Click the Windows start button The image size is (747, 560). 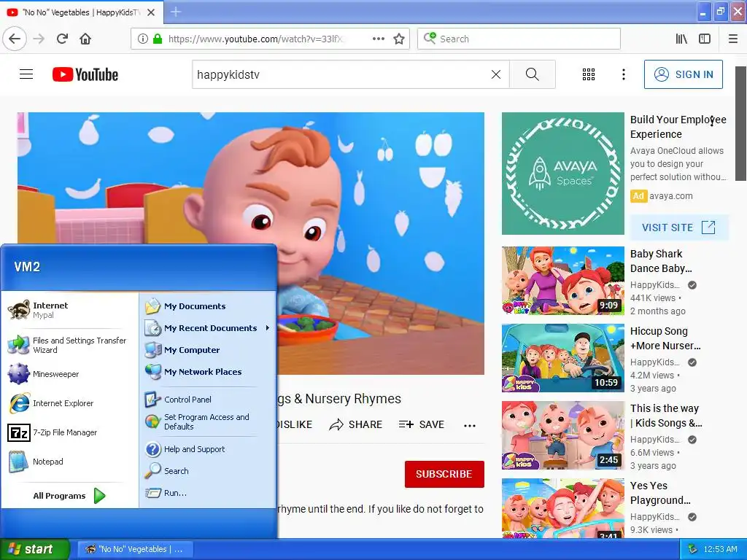pos(35,549)
